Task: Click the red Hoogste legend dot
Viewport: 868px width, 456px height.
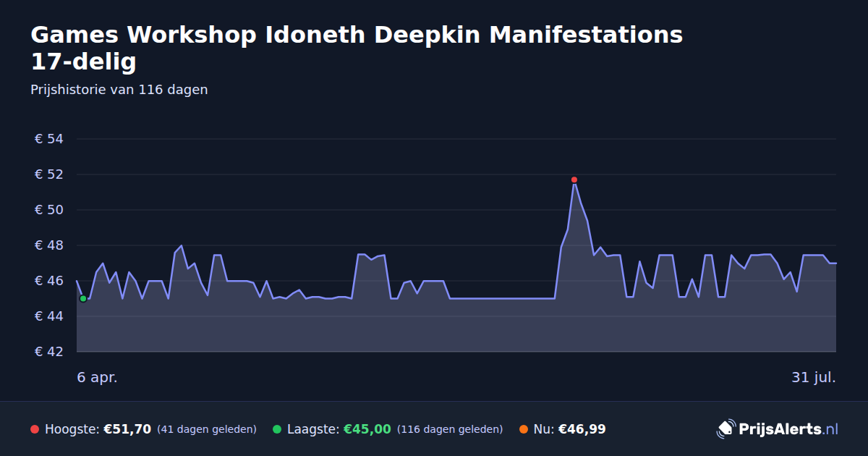Action: click(35, 429)
